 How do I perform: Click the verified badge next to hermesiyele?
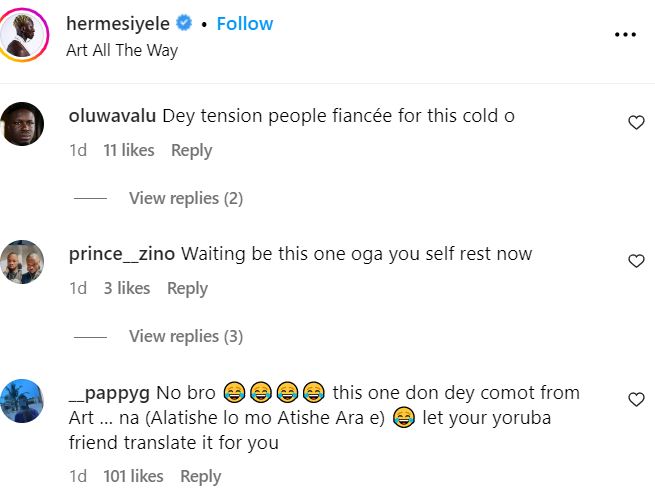[x=186, y=24]
